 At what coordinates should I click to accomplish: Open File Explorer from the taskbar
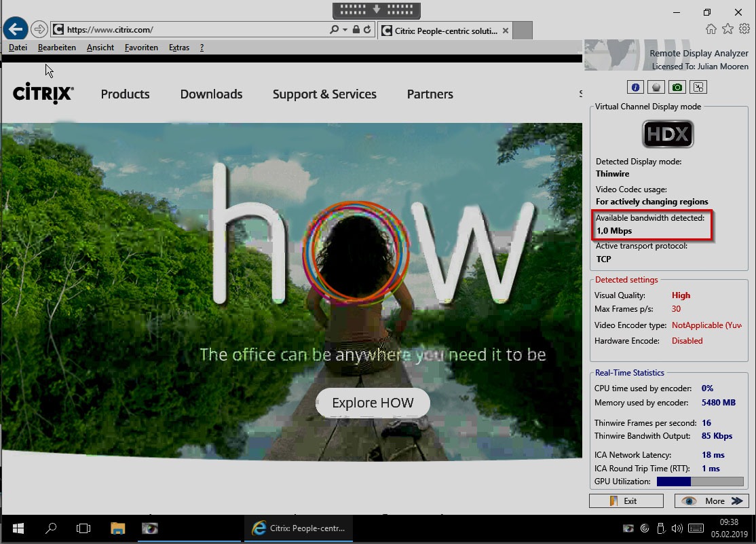click(x=117, y=528)
